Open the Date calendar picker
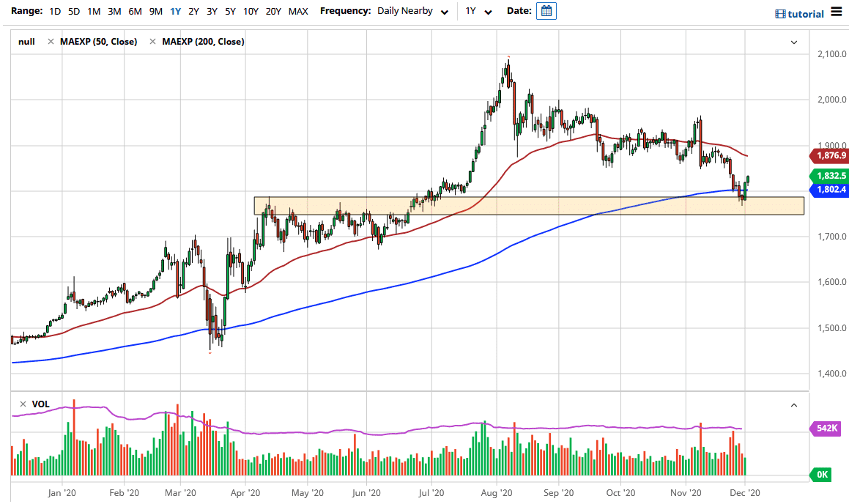Viewport: 849px width, 504px height. pos(546,11)
